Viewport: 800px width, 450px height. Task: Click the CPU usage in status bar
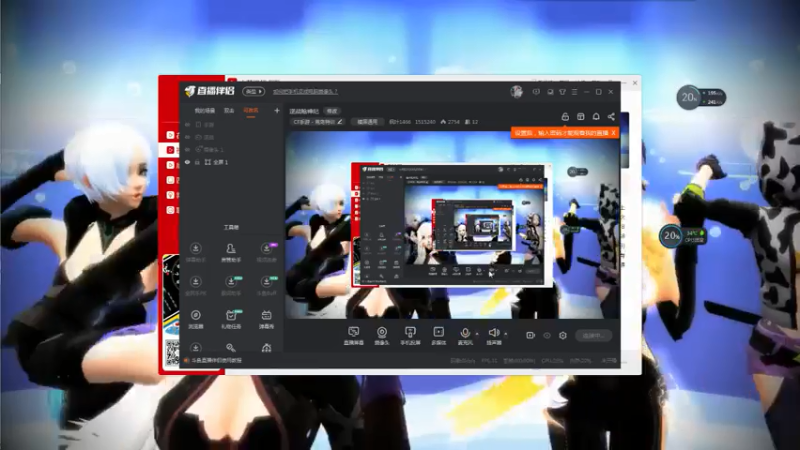click(552, 361)
